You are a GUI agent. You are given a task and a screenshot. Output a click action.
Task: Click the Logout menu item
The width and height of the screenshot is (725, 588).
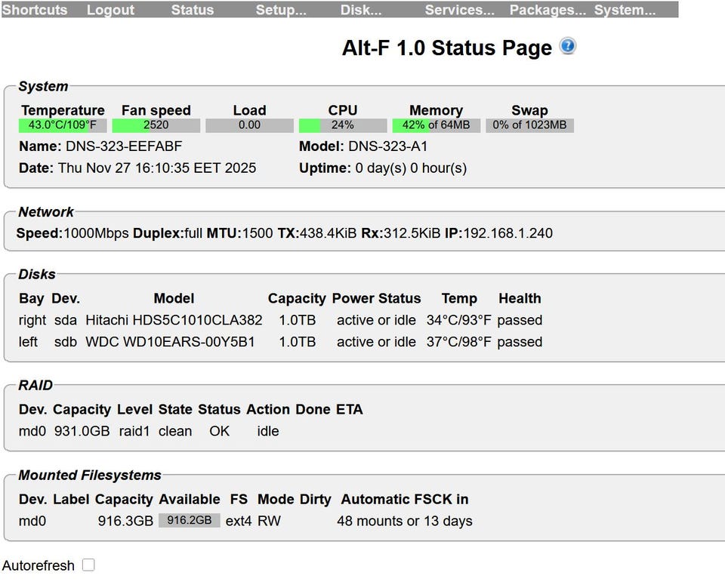click(x=110, y=10)
